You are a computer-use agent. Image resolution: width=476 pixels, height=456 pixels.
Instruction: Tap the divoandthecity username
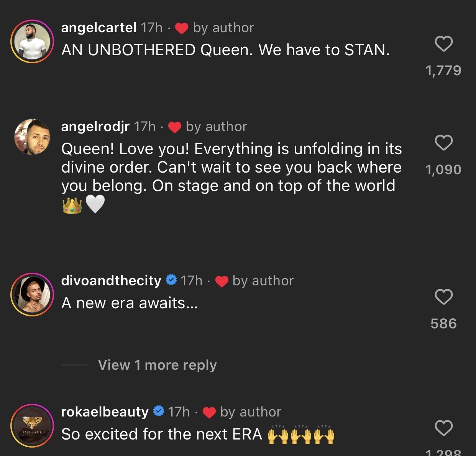[x=111, y=281]
